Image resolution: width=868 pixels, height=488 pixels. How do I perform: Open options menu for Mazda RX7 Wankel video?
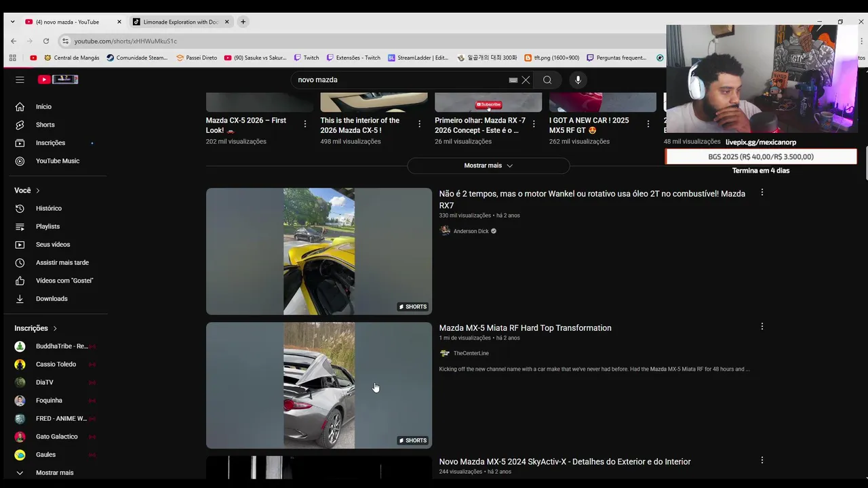[762, 192]
